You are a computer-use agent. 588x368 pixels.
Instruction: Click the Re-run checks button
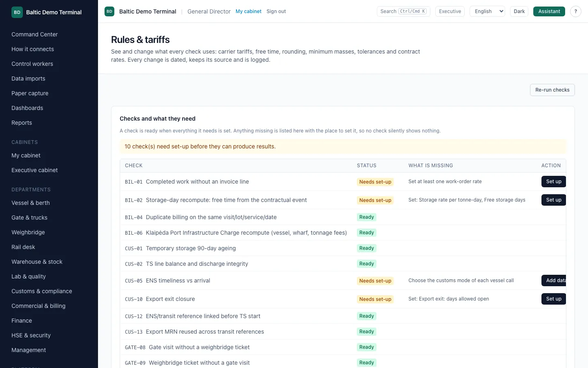coord(552,90)
